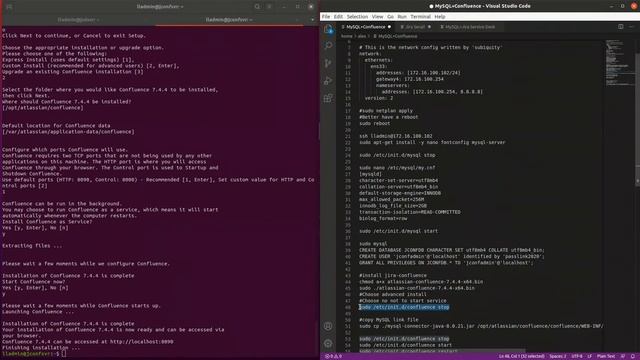Click the notifications bell in status bar

(x=633, y=356)
